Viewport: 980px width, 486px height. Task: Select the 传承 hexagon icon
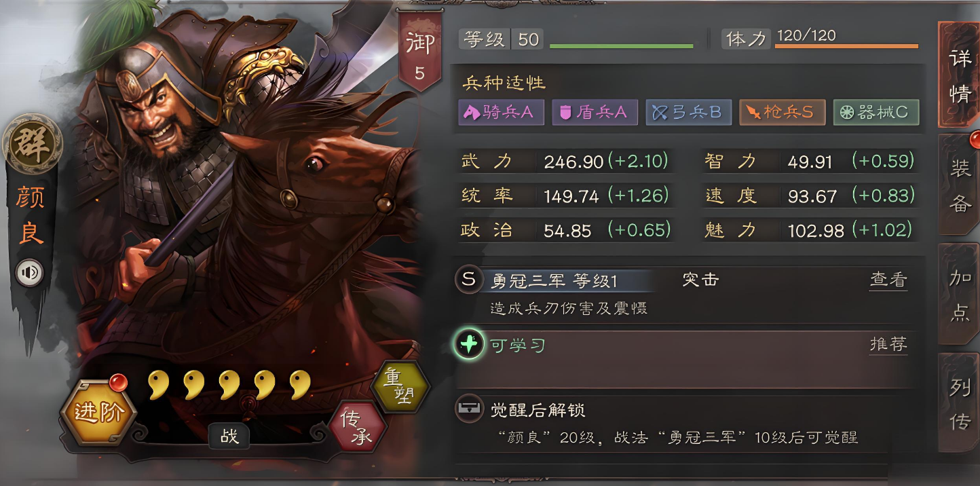tap(358, 427)
